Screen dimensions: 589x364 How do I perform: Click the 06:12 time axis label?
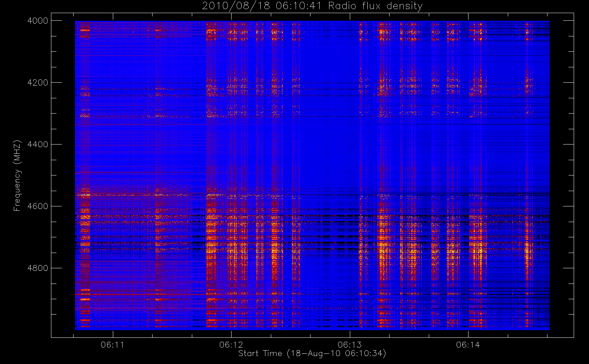231,345
